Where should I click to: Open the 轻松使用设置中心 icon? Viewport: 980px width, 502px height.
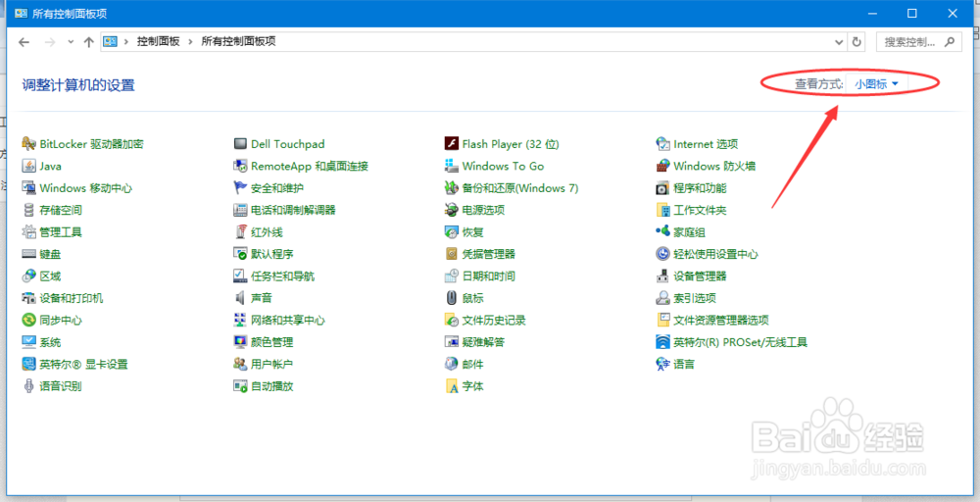663,254
